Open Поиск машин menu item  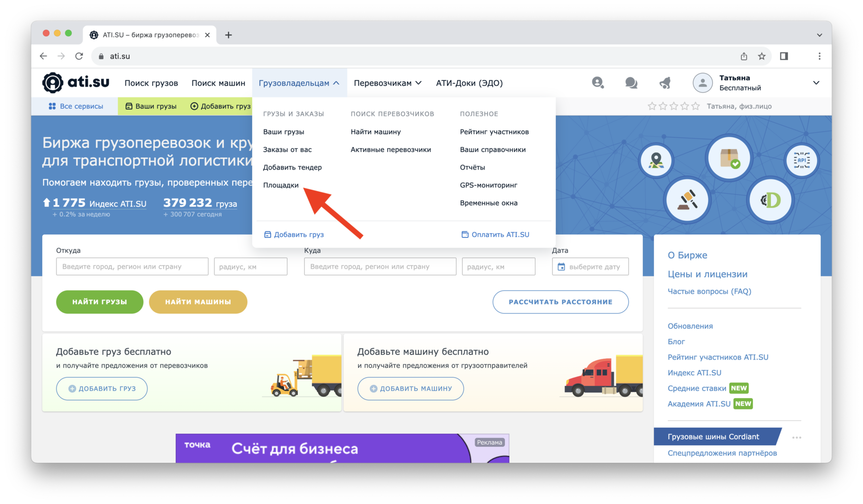click(218, 83)
